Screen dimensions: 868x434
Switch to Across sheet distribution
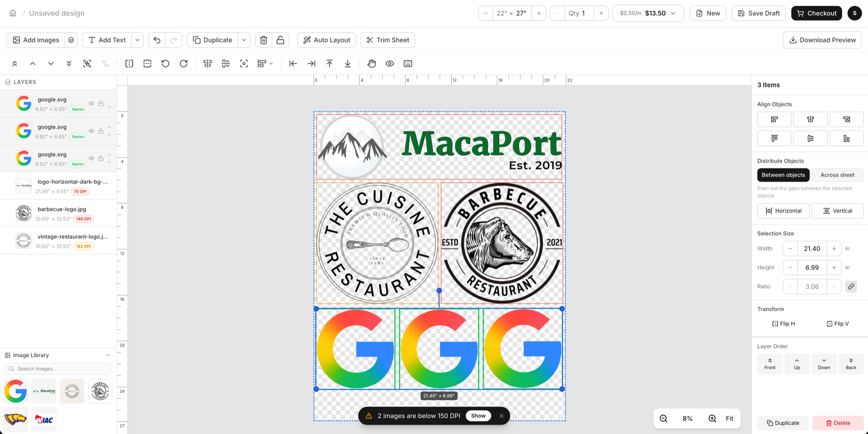[837, 175]
